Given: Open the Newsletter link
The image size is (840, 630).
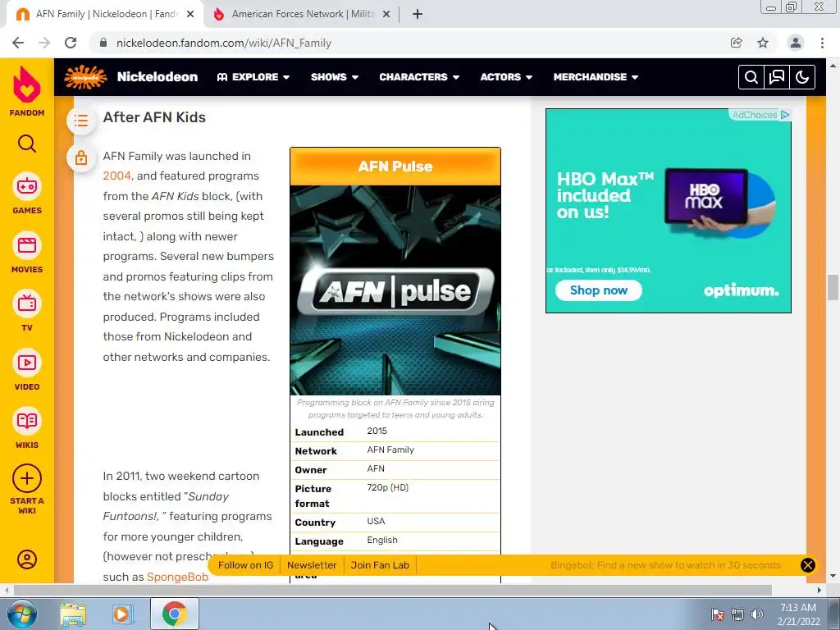Looking at the screenshot, I should click(312, 565).
